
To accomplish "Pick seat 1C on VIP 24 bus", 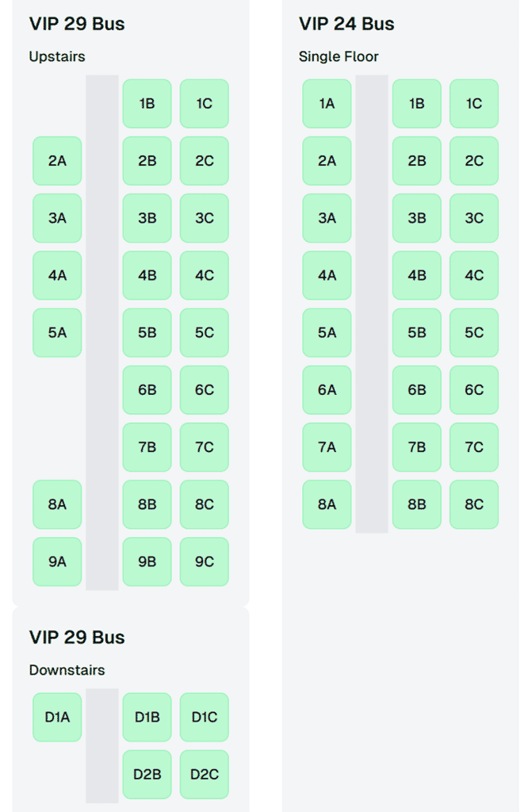I will [474, 103].
